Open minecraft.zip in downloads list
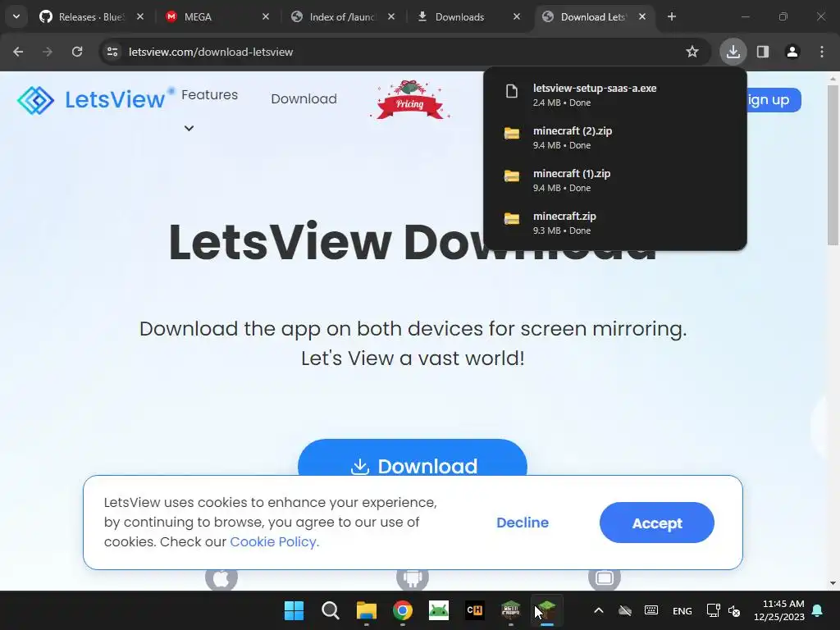Screen dimensions: 840x630 [615, 223]
